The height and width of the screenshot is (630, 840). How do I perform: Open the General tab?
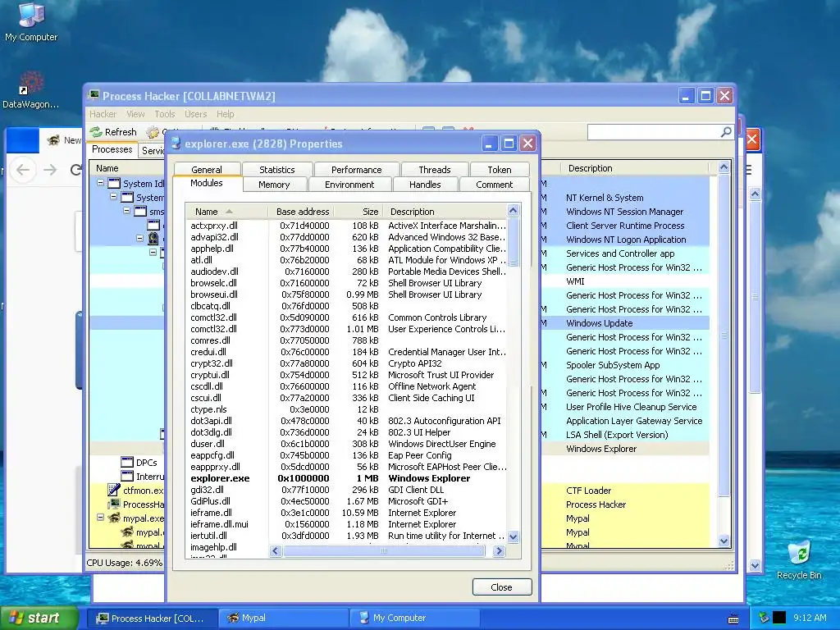click(206, 169)
